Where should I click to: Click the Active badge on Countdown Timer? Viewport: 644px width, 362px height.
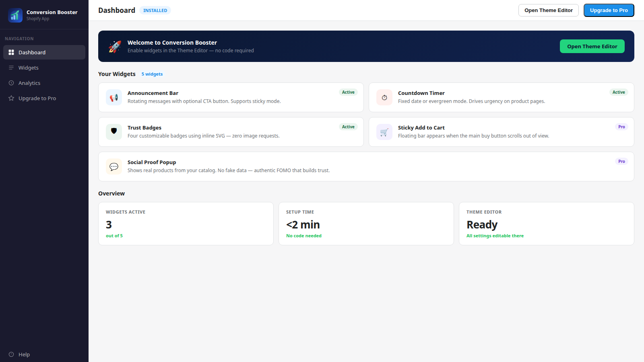(619, 92)
